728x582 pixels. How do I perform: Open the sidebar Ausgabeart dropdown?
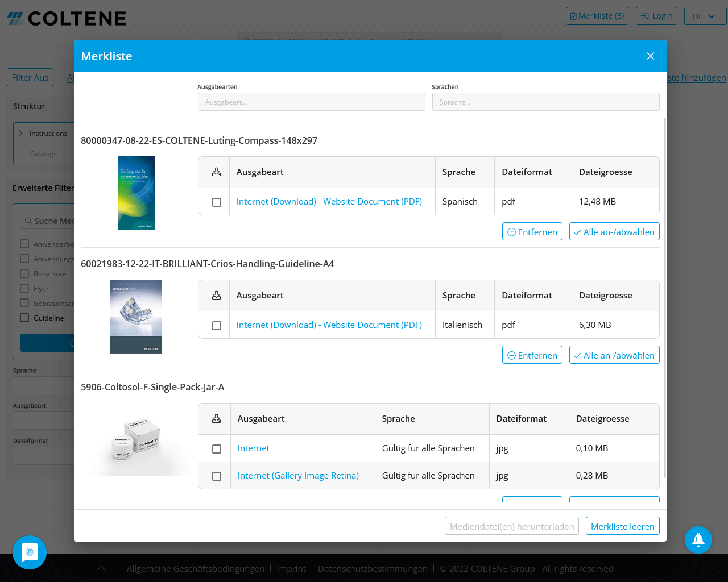pos(44,421)
